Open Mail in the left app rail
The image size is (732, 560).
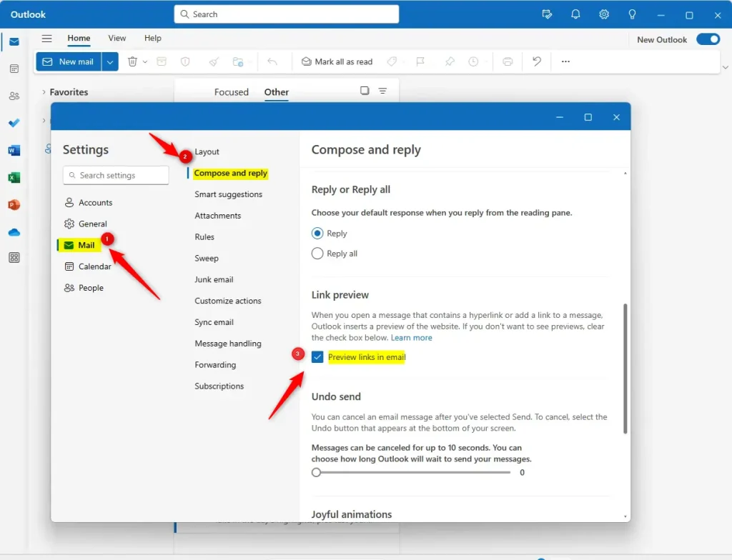point(14,42)
